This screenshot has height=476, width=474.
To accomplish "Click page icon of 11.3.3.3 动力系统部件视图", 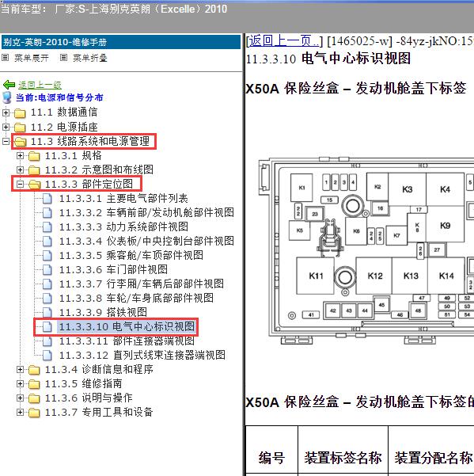I will click(47, 227).
